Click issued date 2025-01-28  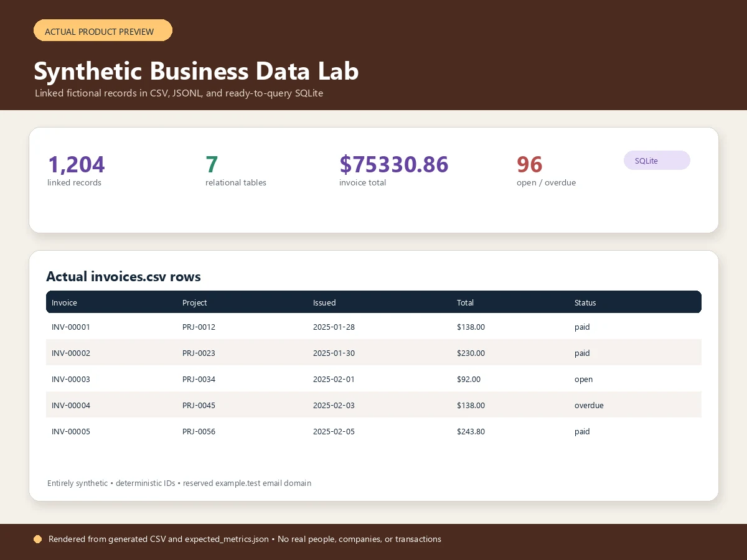pos(334,327)
